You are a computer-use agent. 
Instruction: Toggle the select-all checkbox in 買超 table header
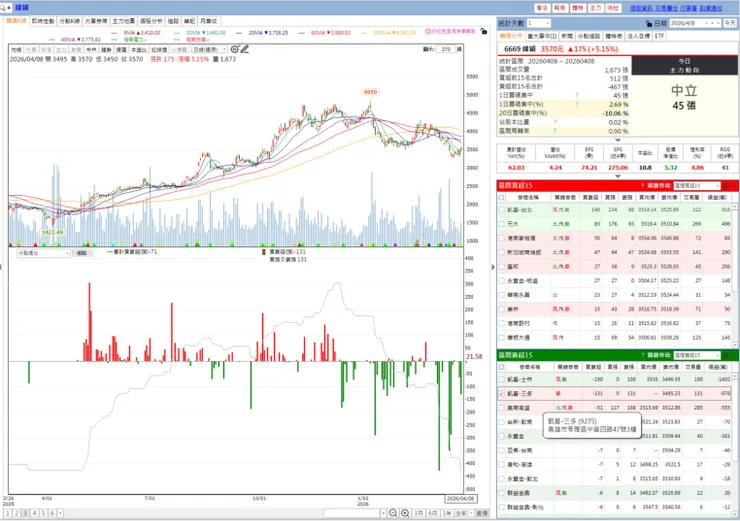tap(501, 197)
